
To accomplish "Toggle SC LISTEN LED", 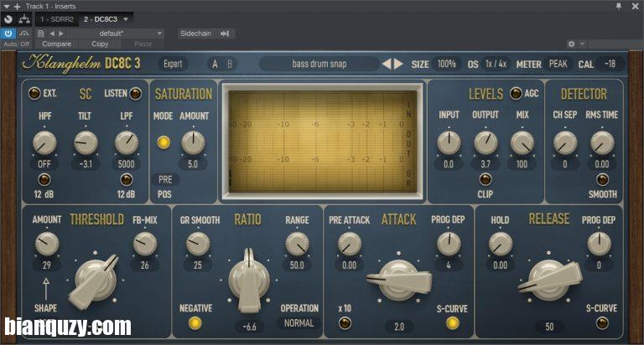I will point(136,94).
